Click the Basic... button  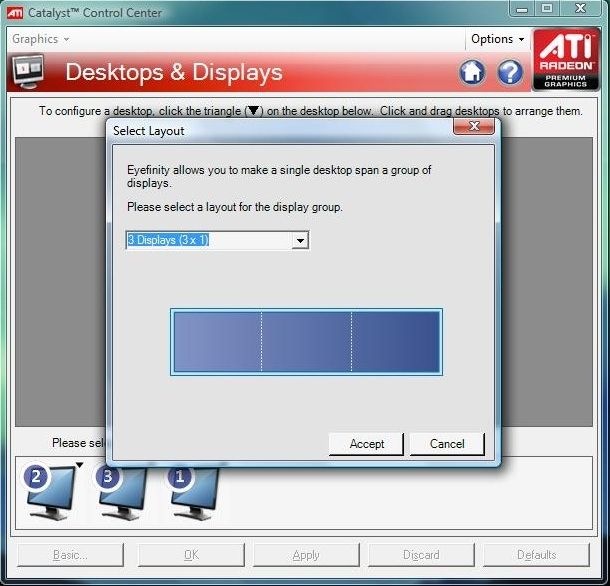(x=70, y=554)
